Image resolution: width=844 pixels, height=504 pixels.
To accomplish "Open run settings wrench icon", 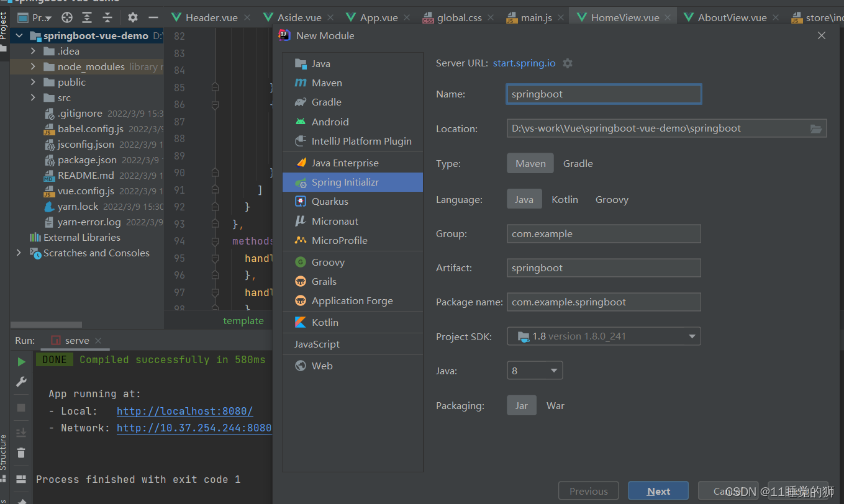I will point(21,382).
